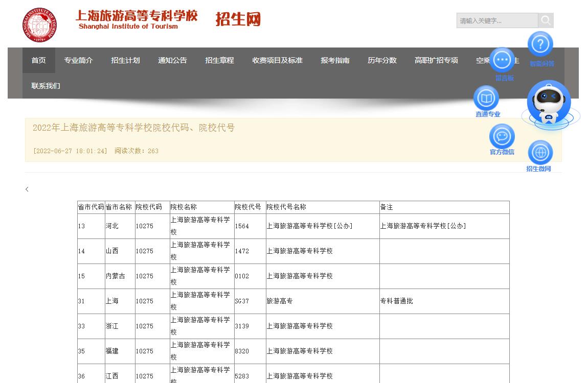Image resolution: width=588 pixels, height=383 pixels.
Task: Open the 智能问答 question mark icon
Action: tap(540, 44)
